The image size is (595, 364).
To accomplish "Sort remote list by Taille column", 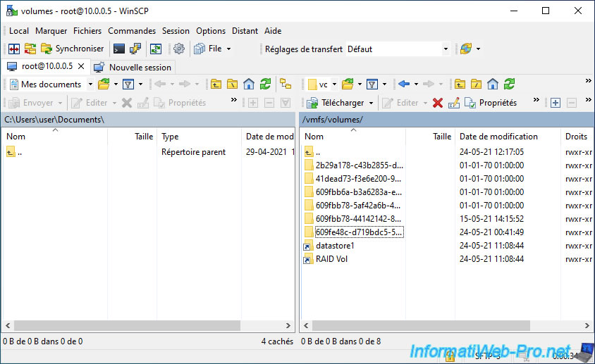I will click(430, 137).
